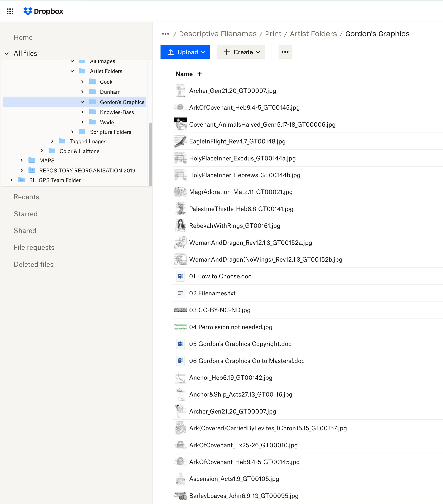Click the Upload button

(185, 52)
